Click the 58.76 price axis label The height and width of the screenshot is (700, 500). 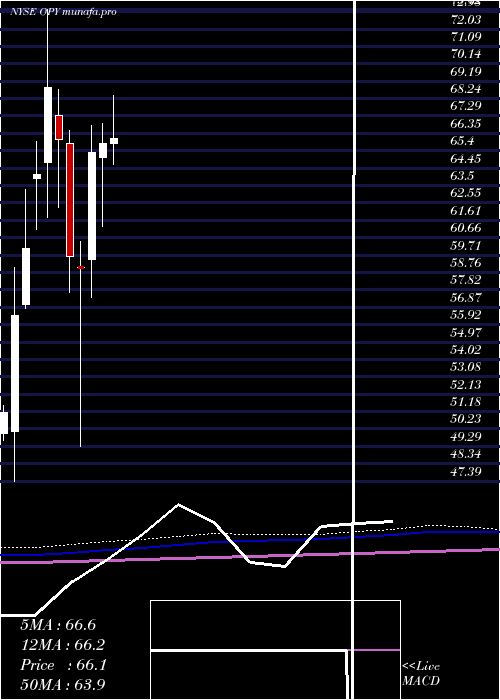point(466,263)
